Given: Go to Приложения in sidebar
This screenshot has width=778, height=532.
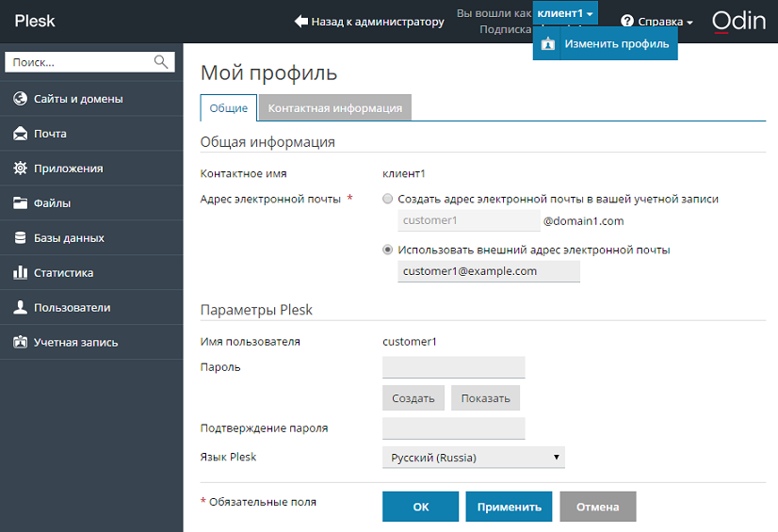Looking at the screenshot, I should (91, 169).
